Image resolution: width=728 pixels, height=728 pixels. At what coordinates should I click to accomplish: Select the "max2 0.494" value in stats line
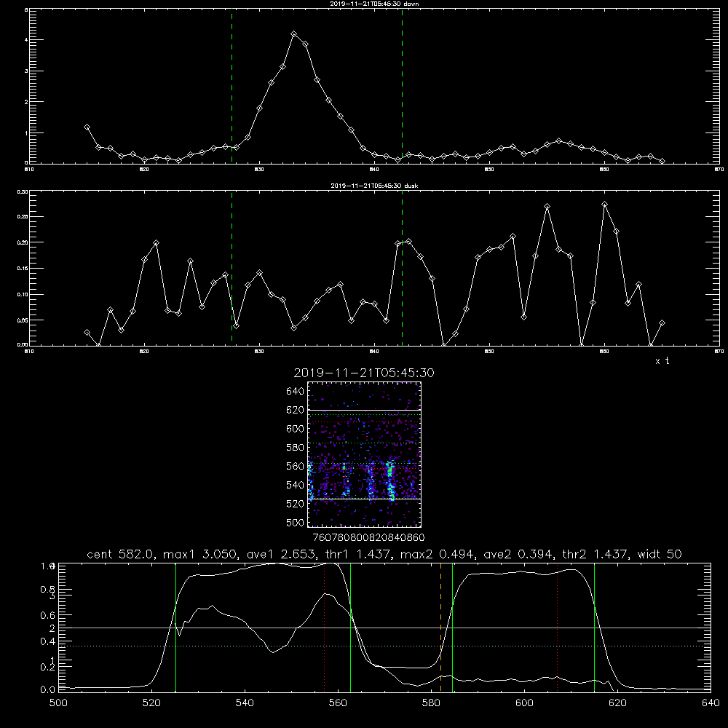(438, 554)
